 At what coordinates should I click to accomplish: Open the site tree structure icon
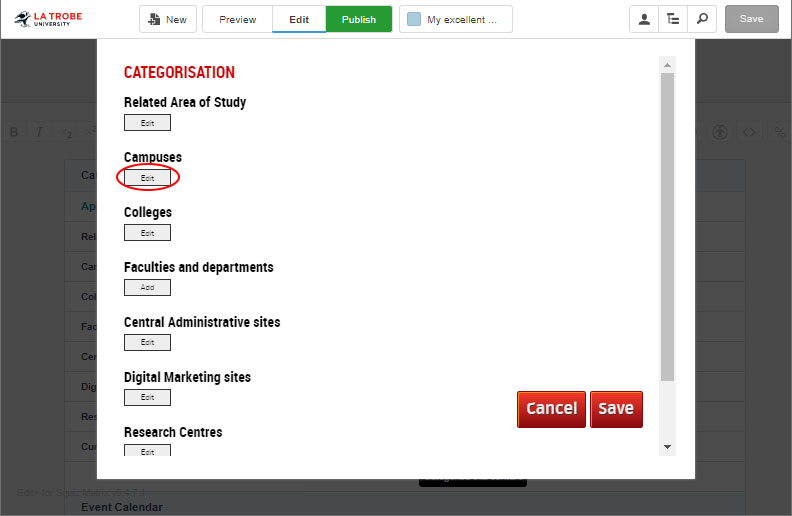(x=673, y=19)
